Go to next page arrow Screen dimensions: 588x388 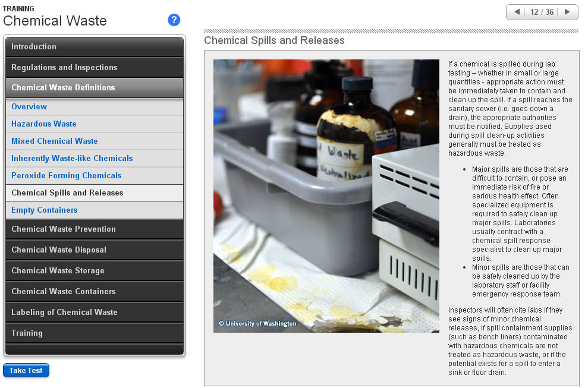(x=567, y=12)
